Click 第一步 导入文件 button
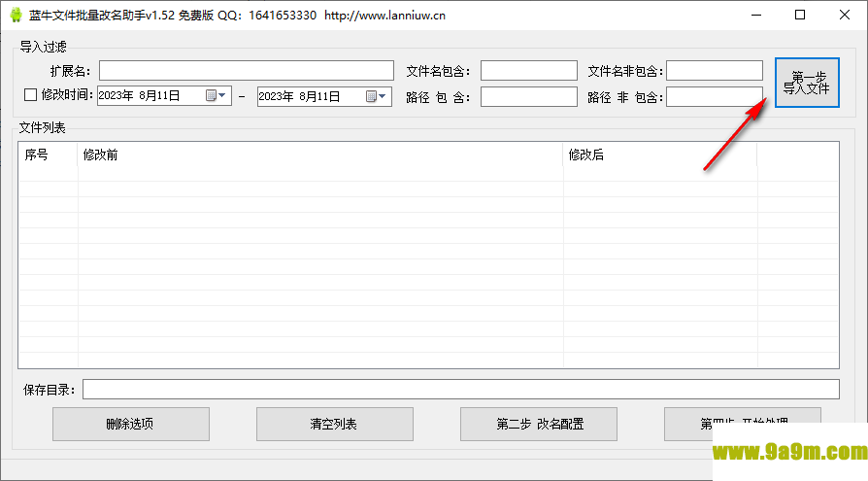This screenshot has height=481, width=868. [x=807, y=83]
